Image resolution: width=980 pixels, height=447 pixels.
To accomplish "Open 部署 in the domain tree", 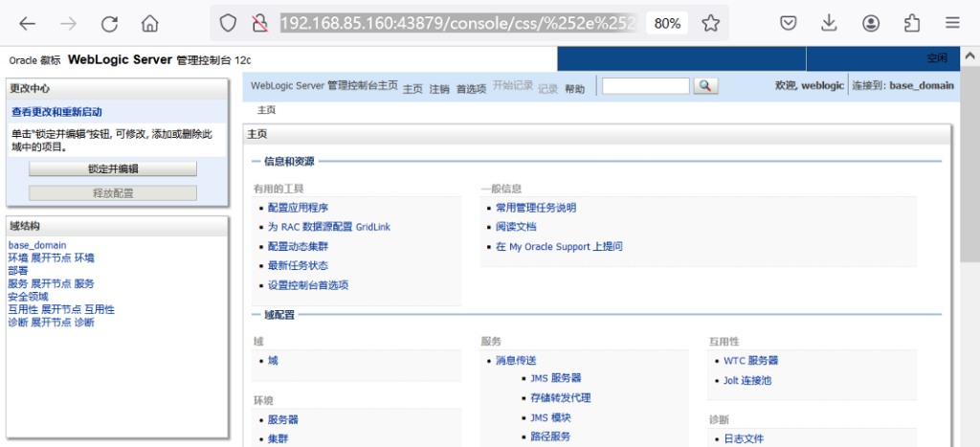I will pyautogui.click(x=18, y=271).
